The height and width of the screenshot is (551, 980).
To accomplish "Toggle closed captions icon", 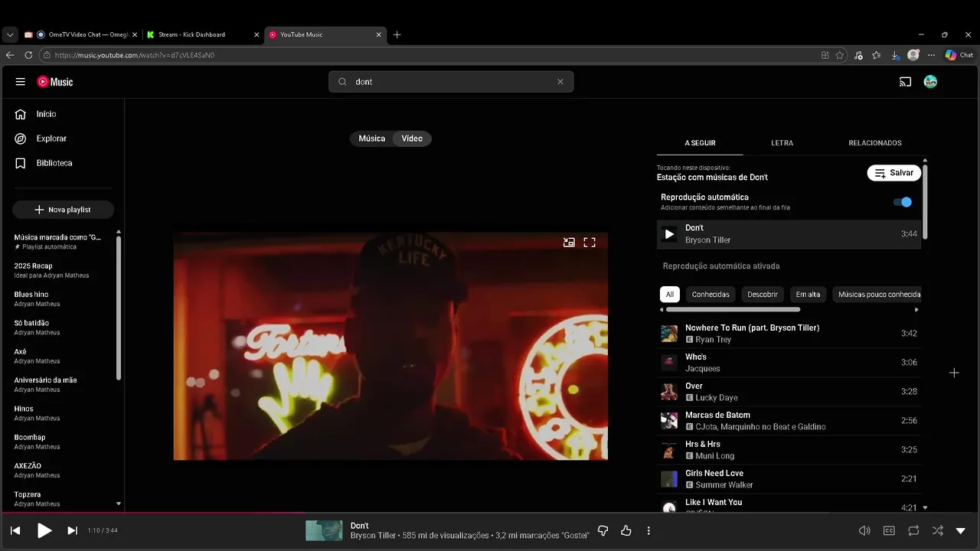I will click(889, 530).
